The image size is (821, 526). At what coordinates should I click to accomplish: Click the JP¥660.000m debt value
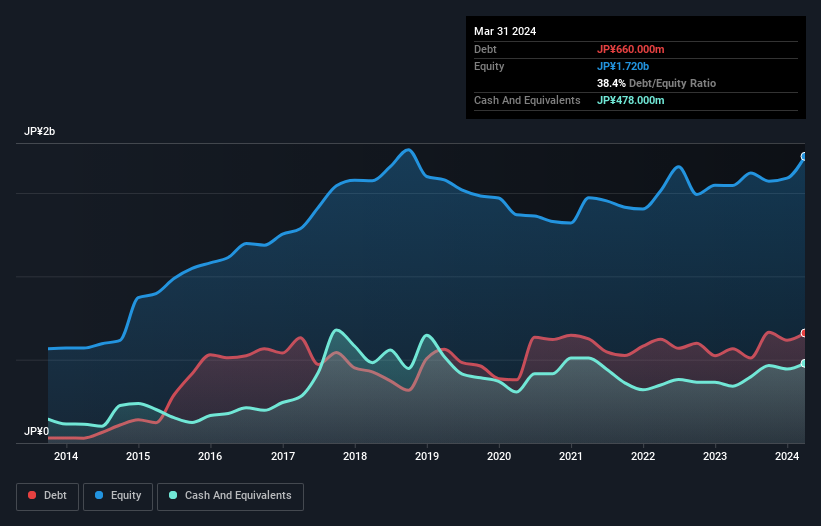(x=630, y=49)
